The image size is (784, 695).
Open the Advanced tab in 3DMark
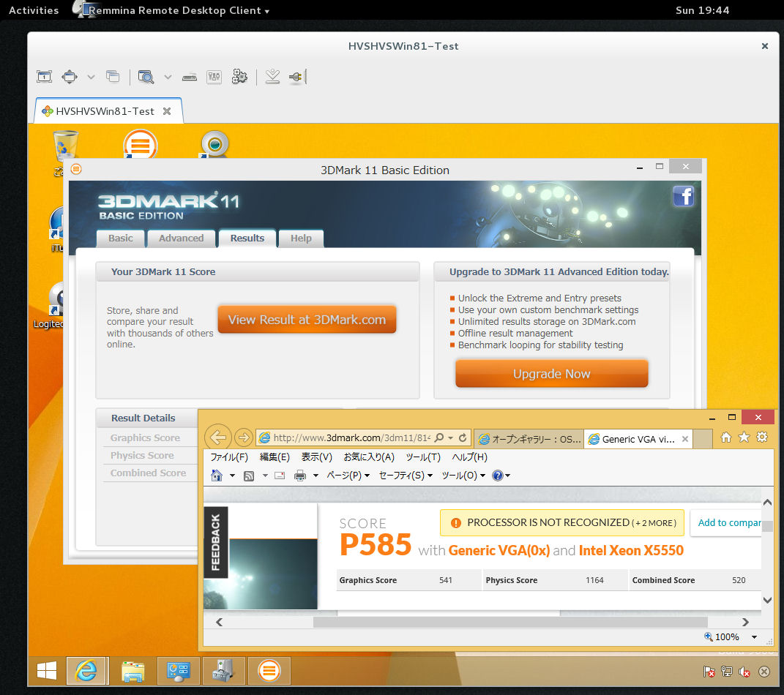pos(181,238)
